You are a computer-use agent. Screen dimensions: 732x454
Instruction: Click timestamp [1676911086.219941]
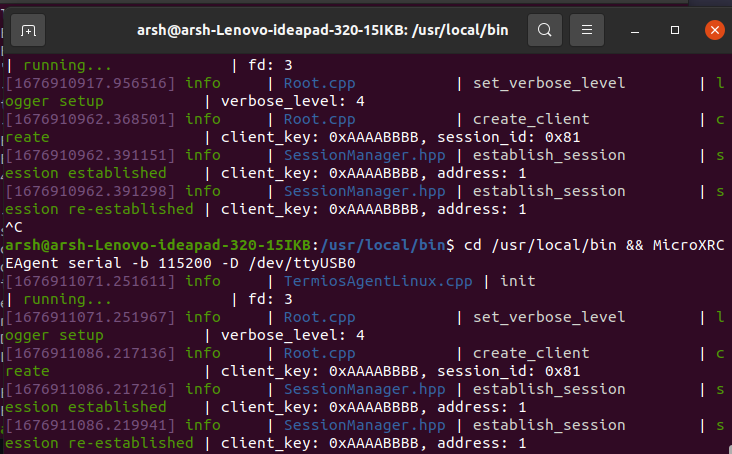(x=90, y=425)
